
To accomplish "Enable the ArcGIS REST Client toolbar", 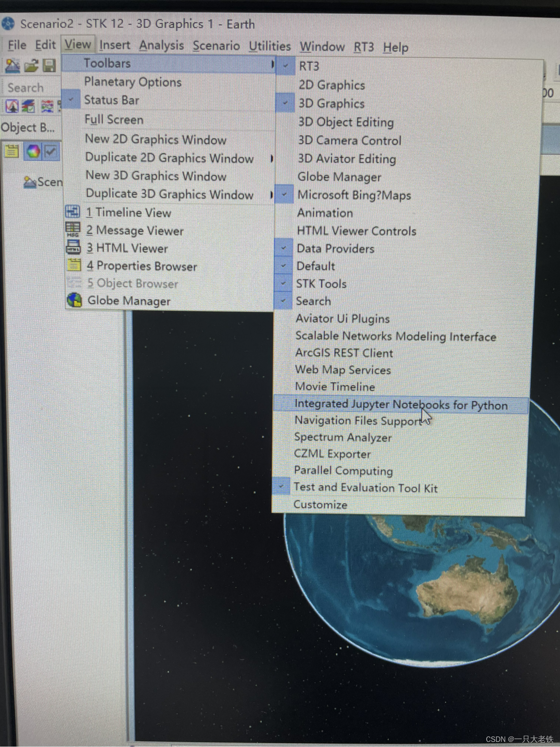I will (403, 353).
